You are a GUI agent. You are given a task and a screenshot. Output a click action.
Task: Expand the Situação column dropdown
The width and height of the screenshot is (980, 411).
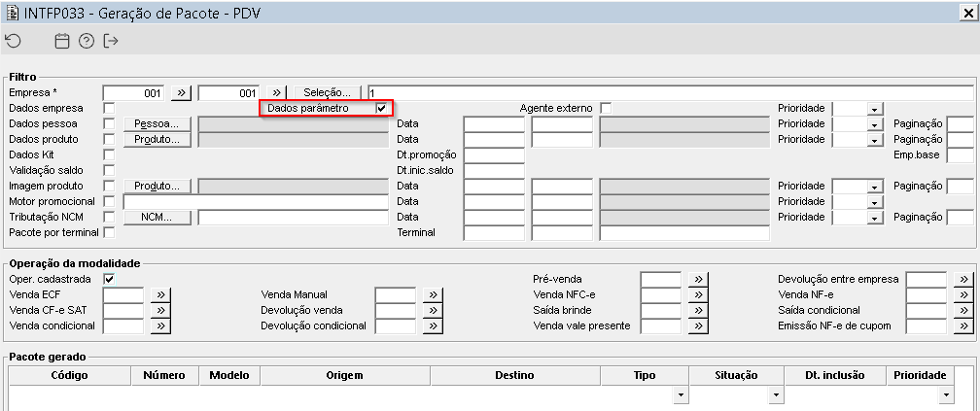point(775,395)
